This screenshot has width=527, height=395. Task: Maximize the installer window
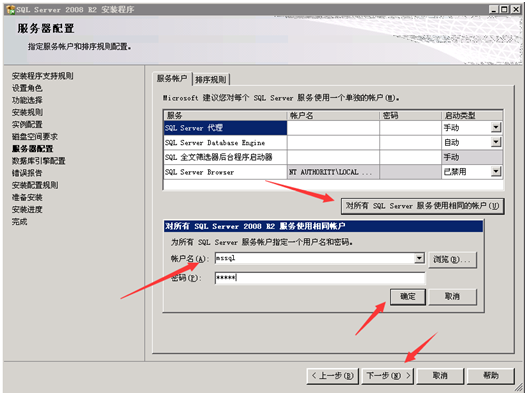(x=504, y=9)
